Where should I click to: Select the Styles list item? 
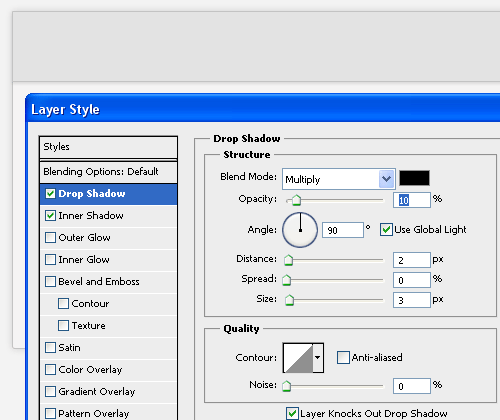tap(108, 147)
